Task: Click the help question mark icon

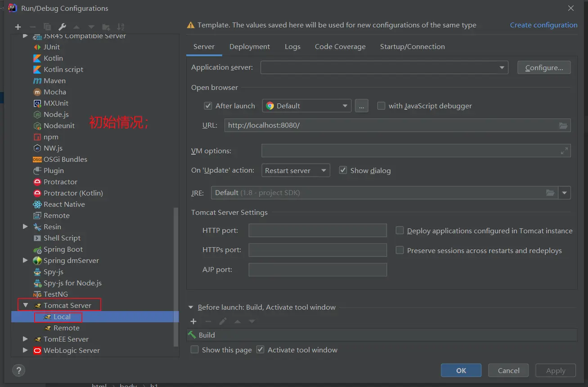Action: coord(18,370)
